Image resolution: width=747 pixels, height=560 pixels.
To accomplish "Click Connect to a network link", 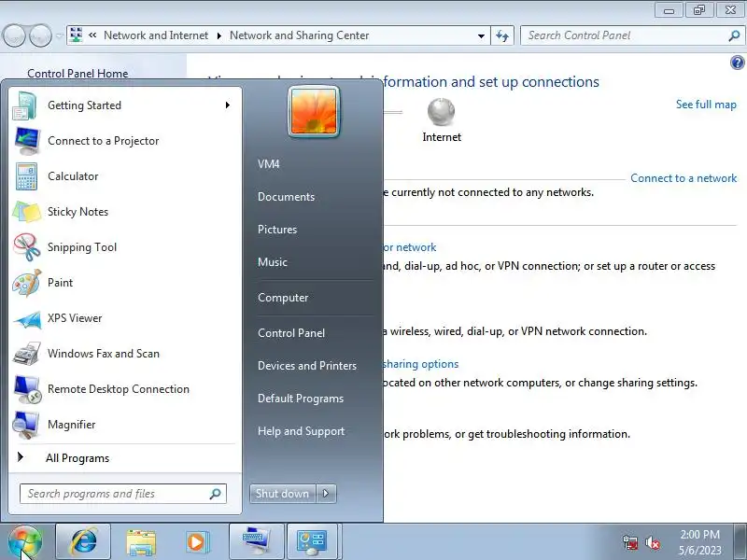I will click(x=684, y=178).
